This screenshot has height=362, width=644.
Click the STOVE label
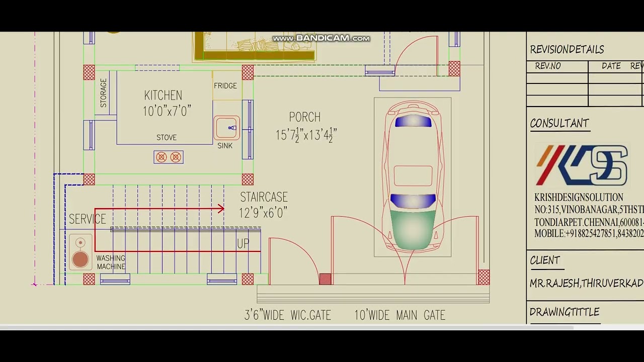(x=167, y=138)
